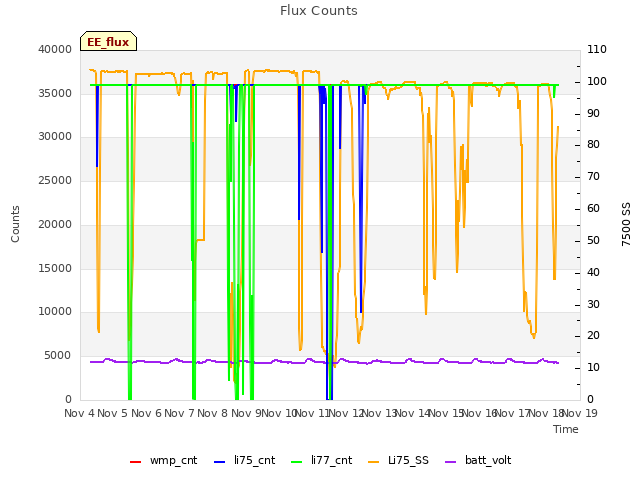This screenshot has width=640, height=480.
Task: Click the 7500 SS right axis label
Action: [626, 224]
